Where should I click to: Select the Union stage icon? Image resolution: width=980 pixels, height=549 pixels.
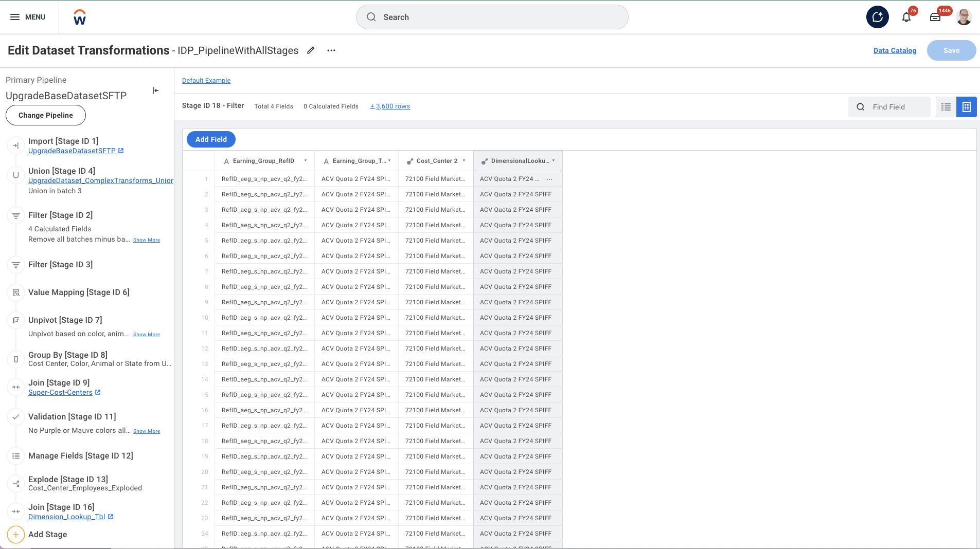[16, 175]
